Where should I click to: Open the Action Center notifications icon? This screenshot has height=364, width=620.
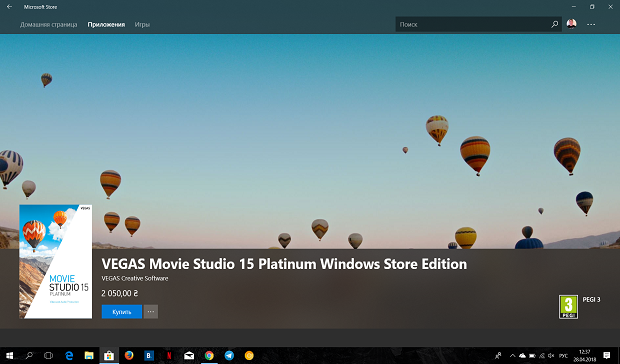tap(607, 356)
